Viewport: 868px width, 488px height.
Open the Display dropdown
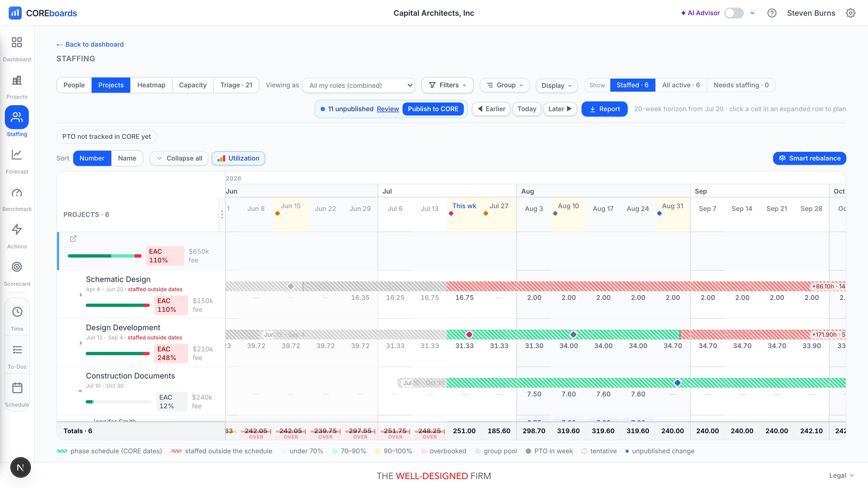tap(557, 86)
